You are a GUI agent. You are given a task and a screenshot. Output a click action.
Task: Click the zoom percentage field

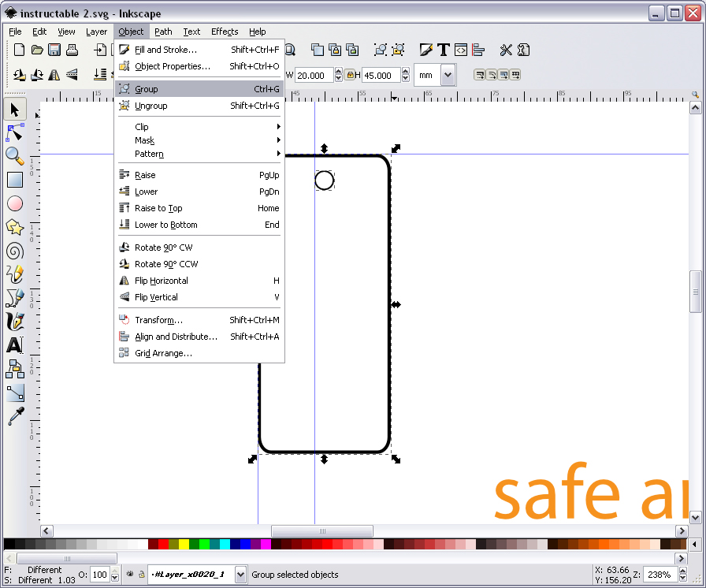click(660, 575)
